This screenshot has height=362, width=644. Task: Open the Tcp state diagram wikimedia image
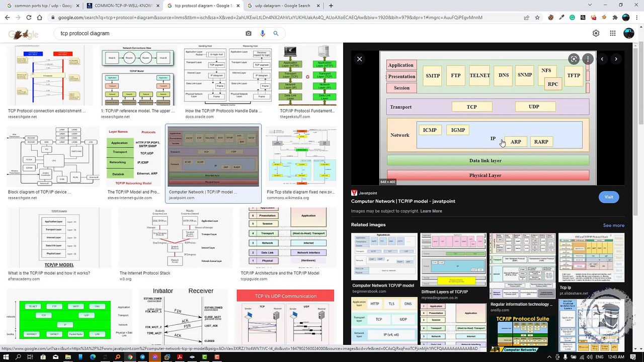[x=302, y=156]
